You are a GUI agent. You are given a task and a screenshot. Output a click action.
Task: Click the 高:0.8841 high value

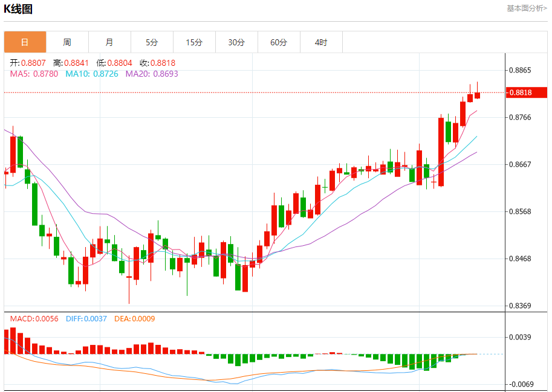71,63
